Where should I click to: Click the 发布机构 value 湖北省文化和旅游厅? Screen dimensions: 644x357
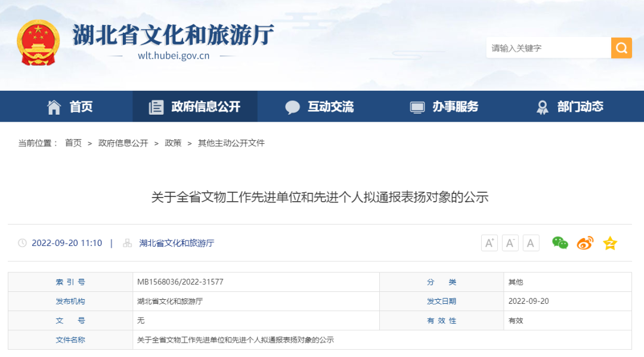(x=170, y=301)
